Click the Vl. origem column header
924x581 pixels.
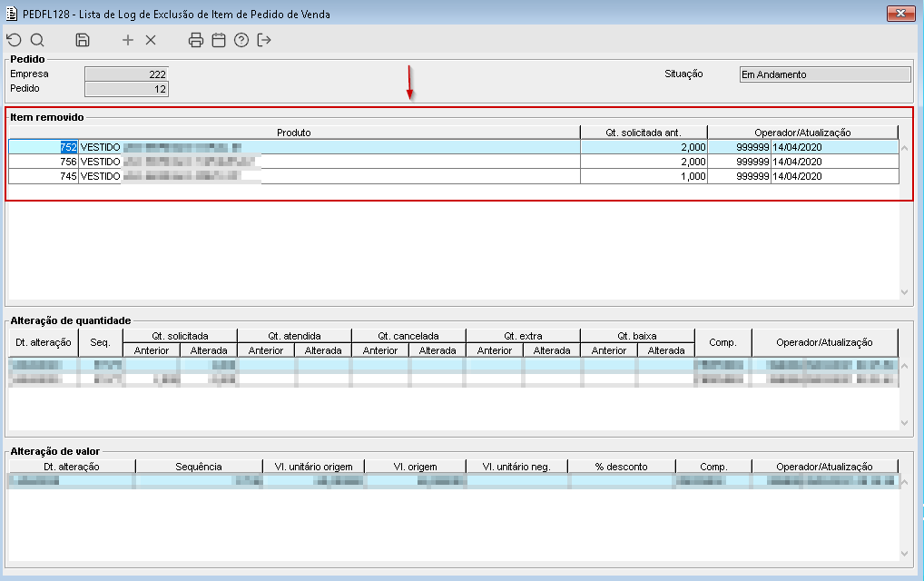pyautogui.click(x=415, y=467)
